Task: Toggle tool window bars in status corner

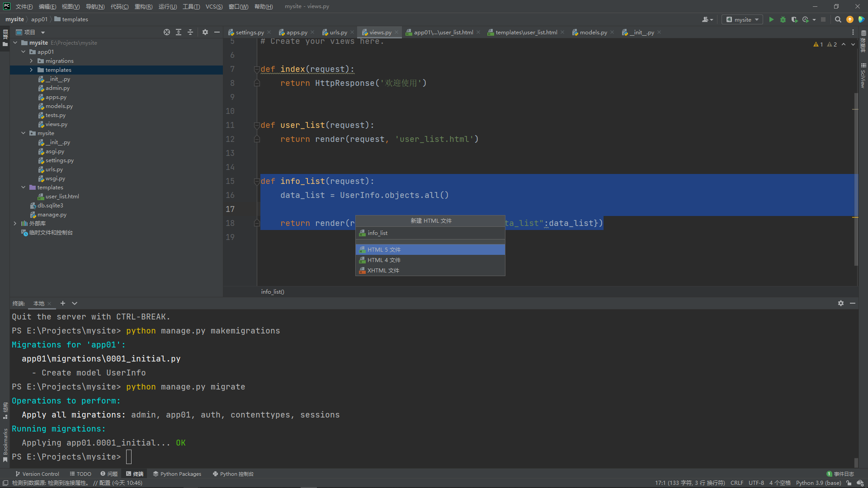Action: (x=5, y=483)
